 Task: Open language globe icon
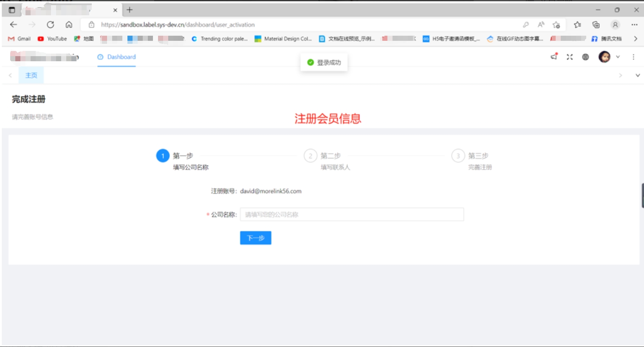585,57
